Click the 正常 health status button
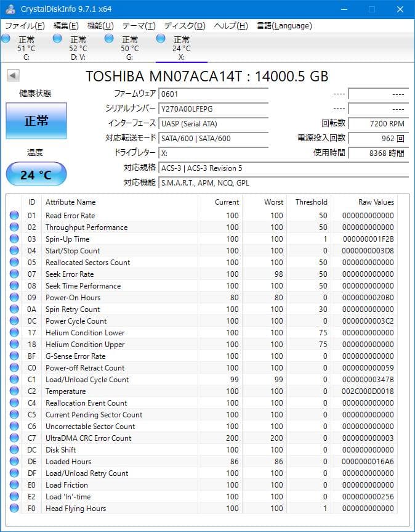This screenshot has height=532, width=415. click(x=36, y=121)
